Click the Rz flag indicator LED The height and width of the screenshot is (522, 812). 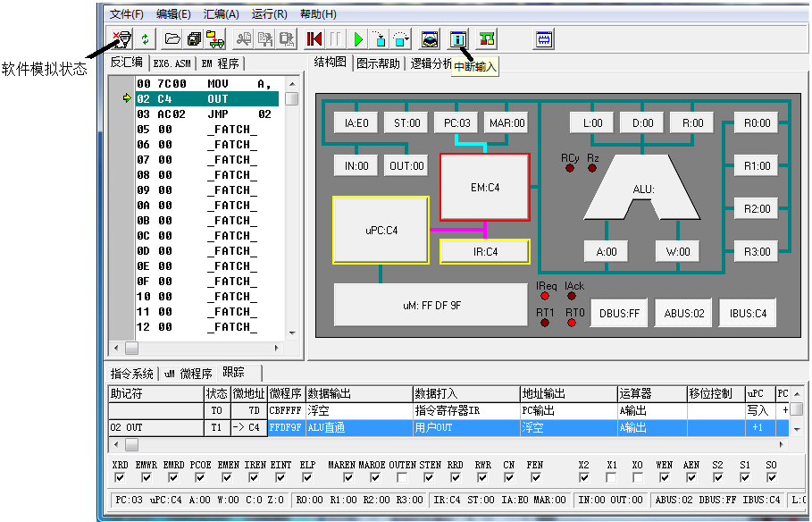click(592, 168)
